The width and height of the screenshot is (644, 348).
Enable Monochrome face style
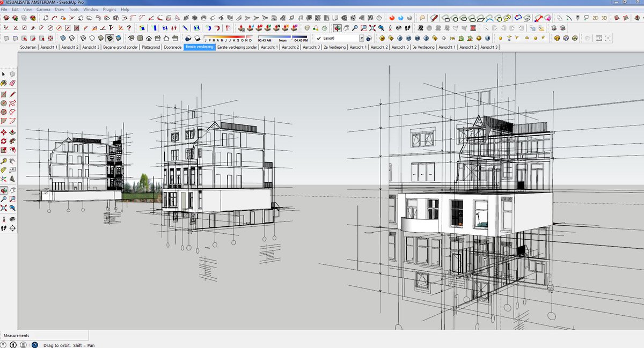click(x=118, y=38)
